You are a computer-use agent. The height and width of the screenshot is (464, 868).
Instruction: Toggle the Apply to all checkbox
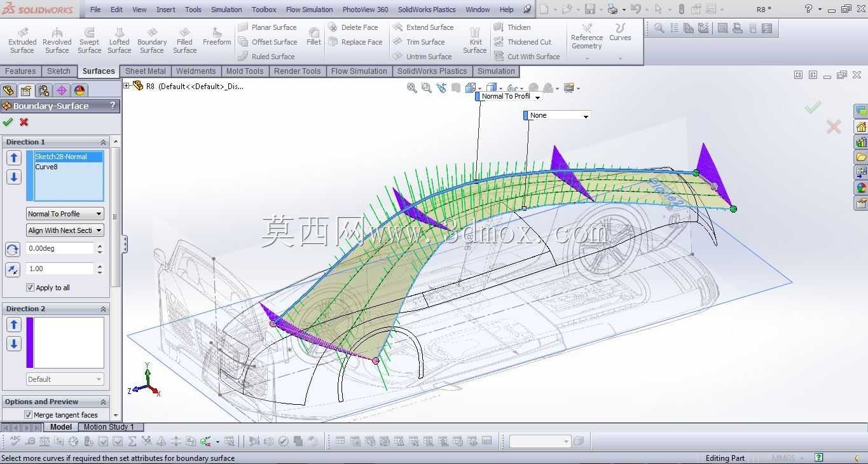click(x=30, y=288)
